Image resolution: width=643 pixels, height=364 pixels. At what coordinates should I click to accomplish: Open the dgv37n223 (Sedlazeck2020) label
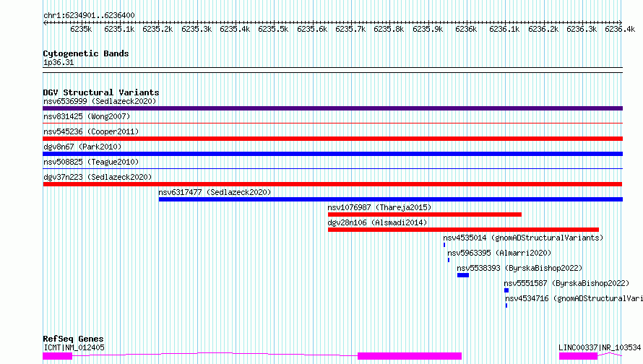click(x=98, y=177)
